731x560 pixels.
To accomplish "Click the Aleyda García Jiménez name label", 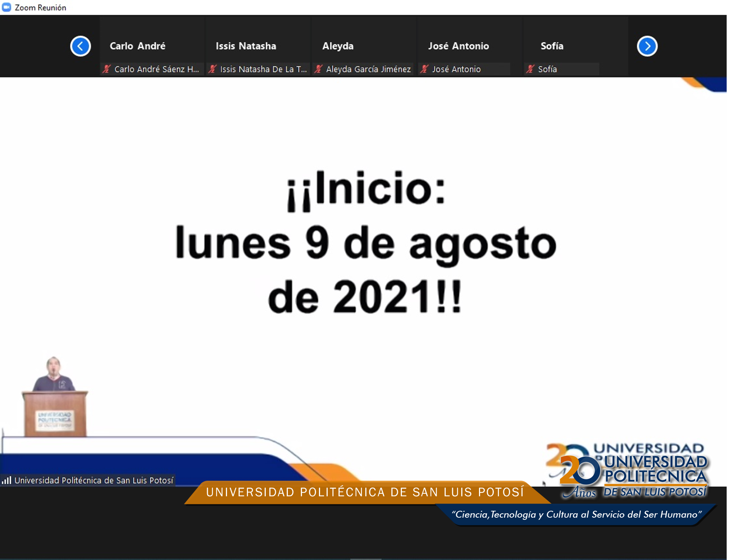I will click(368, 69).
